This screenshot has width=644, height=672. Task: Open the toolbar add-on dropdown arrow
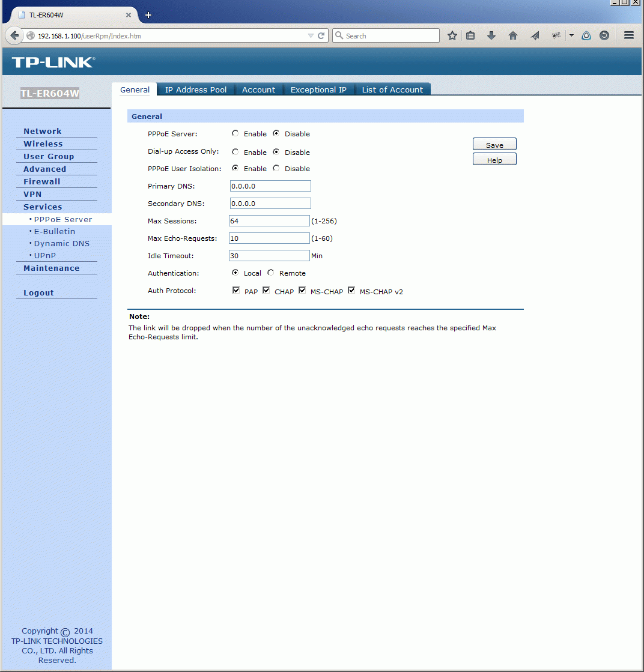tap(571, 35)
